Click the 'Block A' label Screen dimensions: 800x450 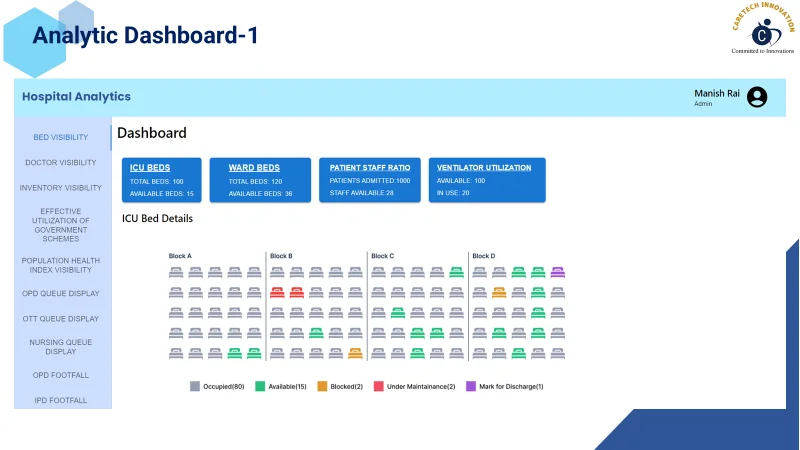(x=180, y=256)
